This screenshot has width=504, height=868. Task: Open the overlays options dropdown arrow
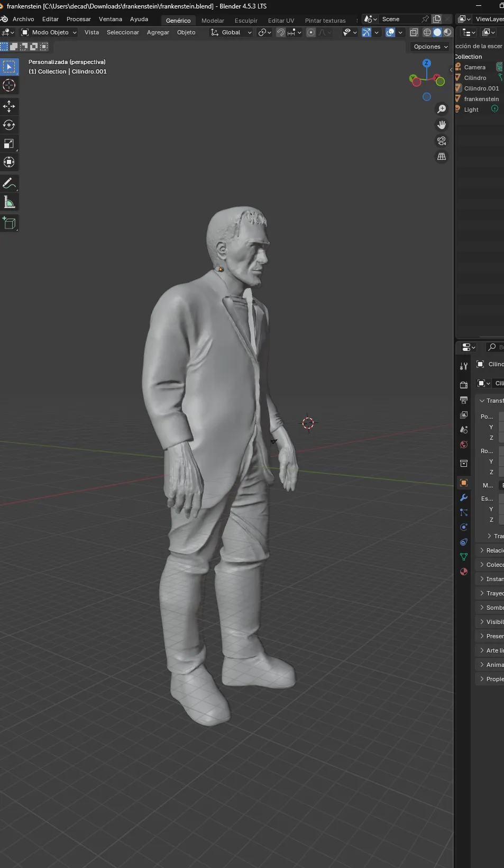[400, 32]
